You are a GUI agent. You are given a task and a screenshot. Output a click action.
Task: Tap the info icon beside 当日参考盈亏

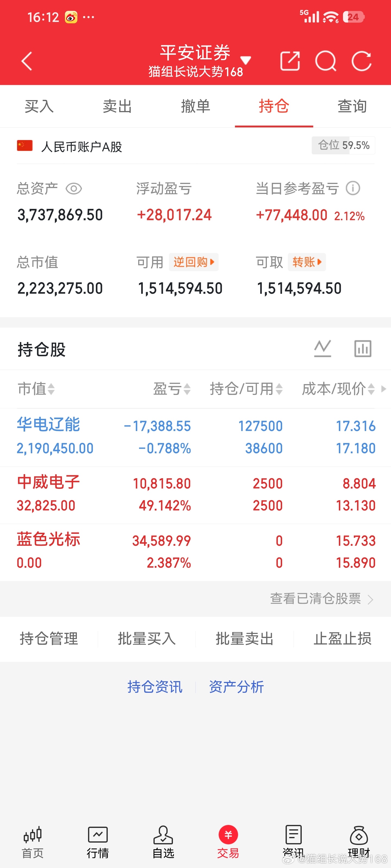353,188
